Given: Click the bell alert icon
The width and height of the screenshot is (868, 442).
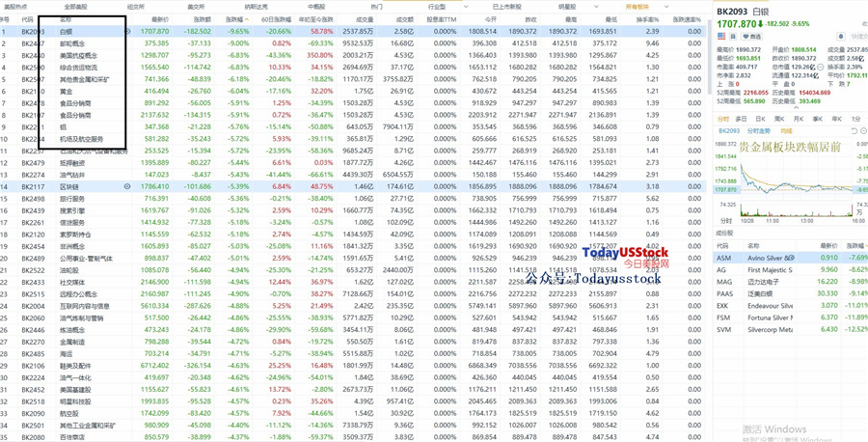Looking at the screenshot, I should 841,37.
